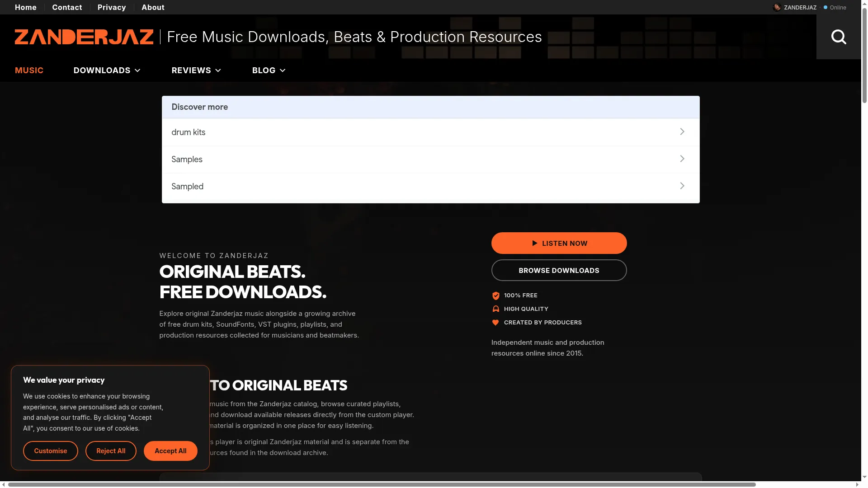Click the Zanderjaz orange logo

tap(84, 37)
